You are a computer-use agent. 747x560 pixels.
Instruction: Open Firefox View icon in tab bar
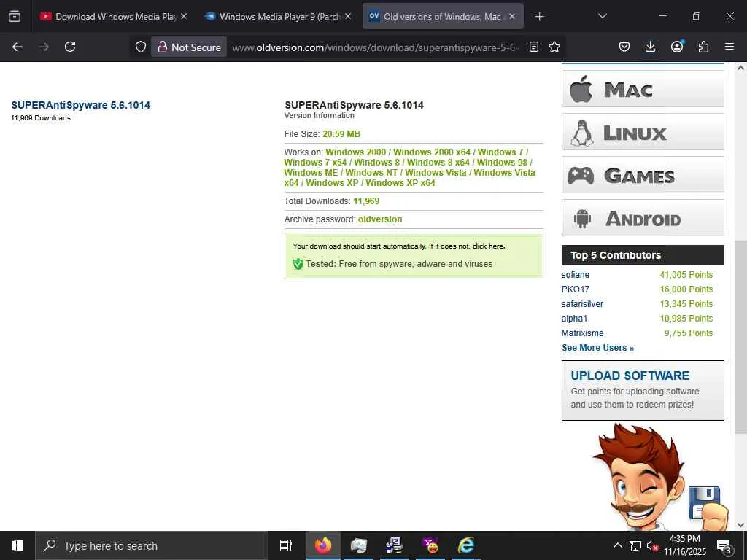(x=15, y=16)
